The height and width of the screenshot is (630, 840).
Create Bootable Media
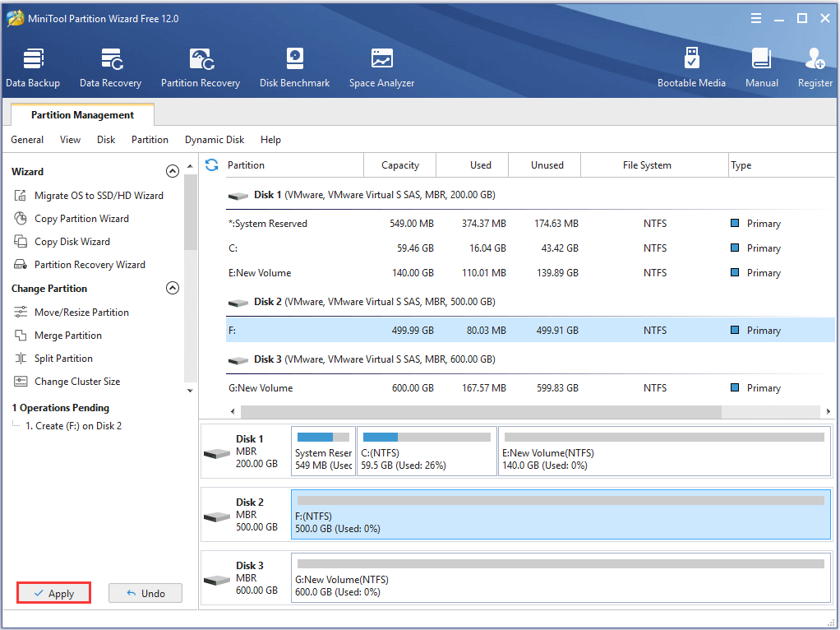click(x=691, y=68)
